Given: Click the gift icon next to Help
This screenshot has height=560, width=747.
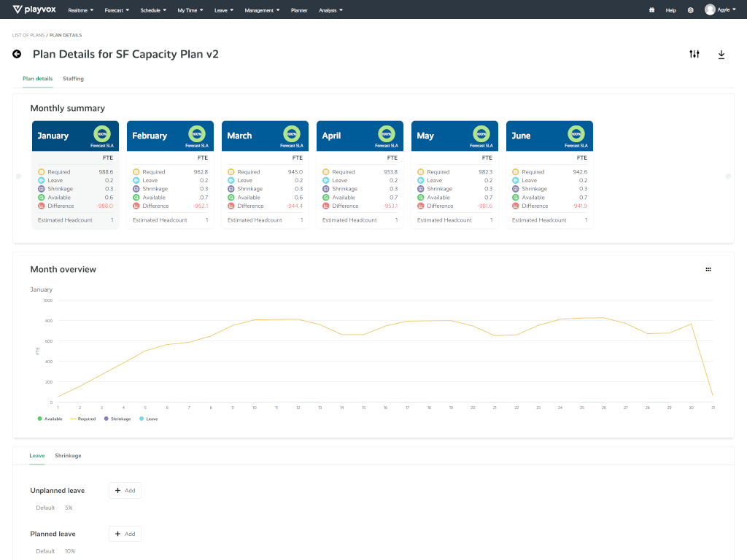Looking at the screenshot, I should click(651, 10).
